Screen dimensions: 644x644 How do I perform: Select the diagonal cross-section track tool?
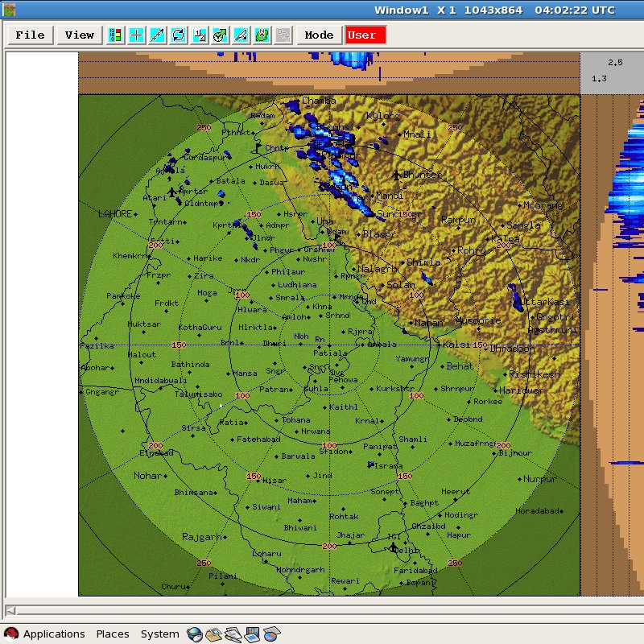(158, 35)
